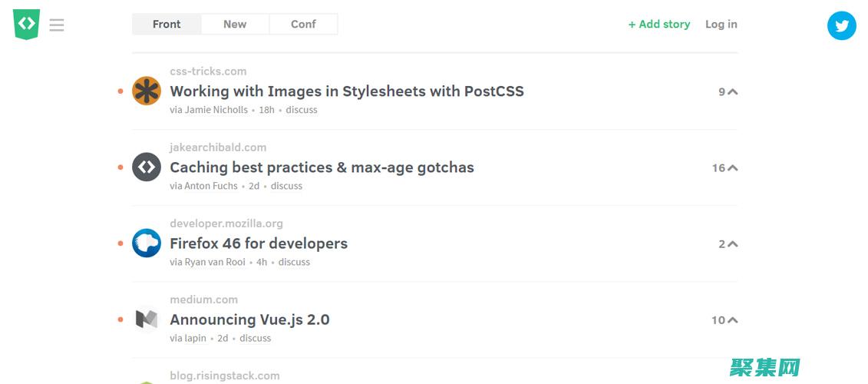The height and width of the screenshot is (384, 868).
Task: Click the developer.mozilla.org source domain
Action: pyautogui.click(x=226, y=223)
